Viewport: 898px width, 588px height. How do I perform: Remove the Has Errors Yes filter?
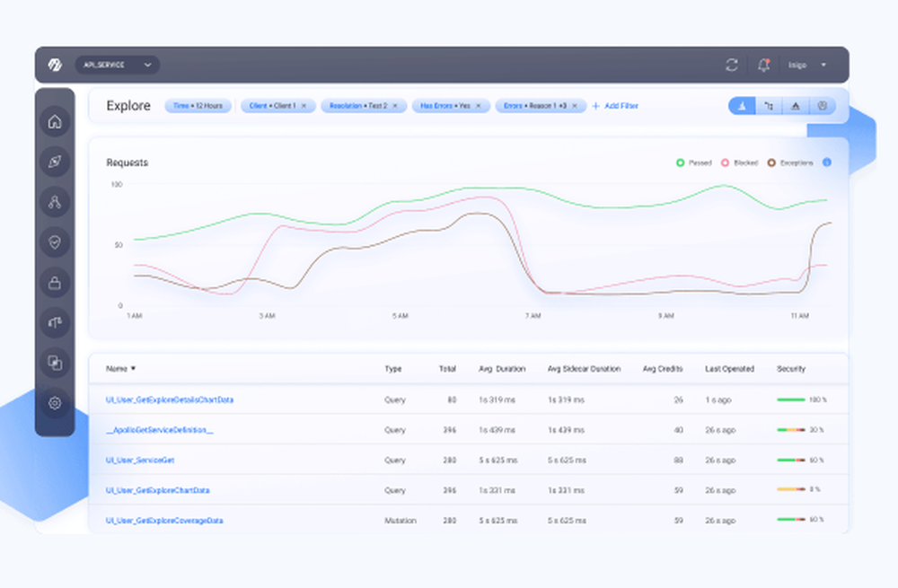tap(479, 106)
